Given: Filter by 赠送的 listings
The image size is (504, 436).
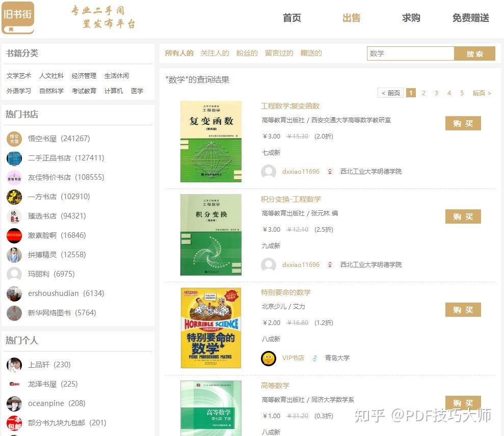Looking at the screenshot, I should 311,53.
